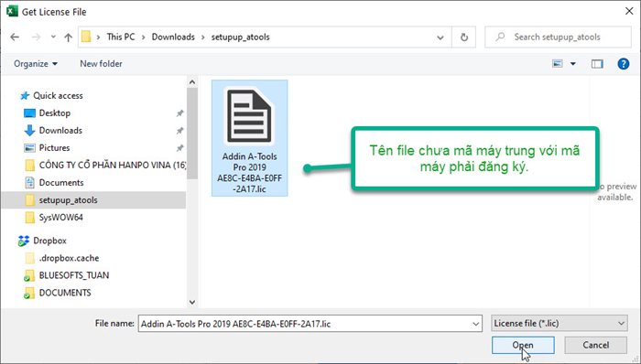Open License file (*.lic) type dropdown
Screen dimensions: 641x364
(560, 324)
